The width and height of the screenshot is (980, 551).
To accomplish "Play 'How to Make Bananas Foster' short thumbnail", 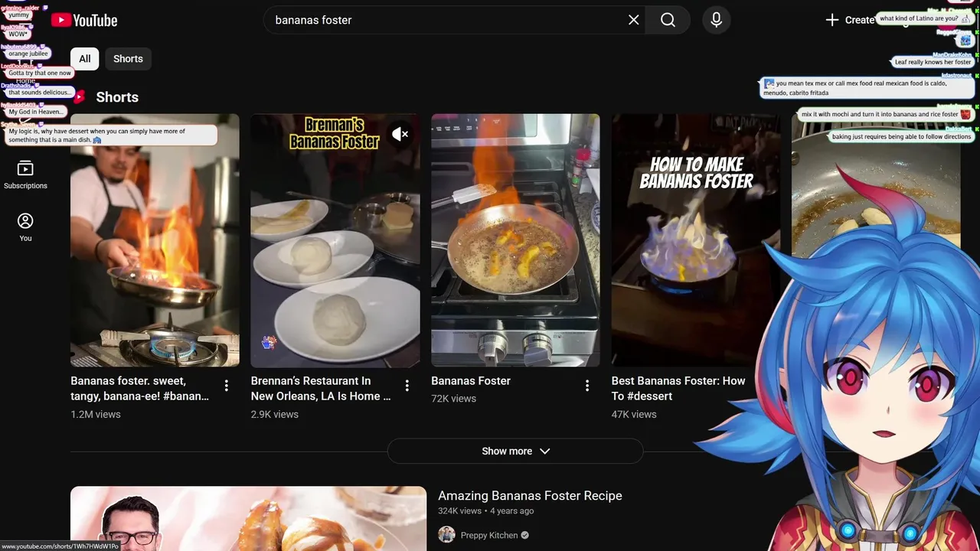I will click(x=695, y=240).
